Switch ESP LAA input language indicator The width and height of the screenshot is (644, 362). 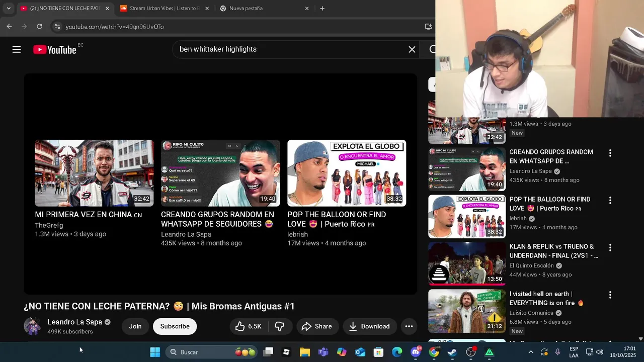[574, 352]
